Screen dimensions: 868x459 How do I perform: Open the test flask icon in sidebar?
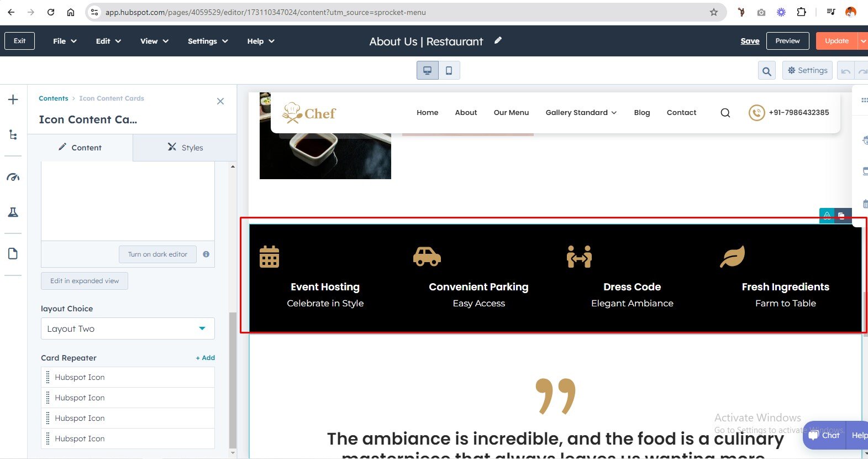point(13,212)
